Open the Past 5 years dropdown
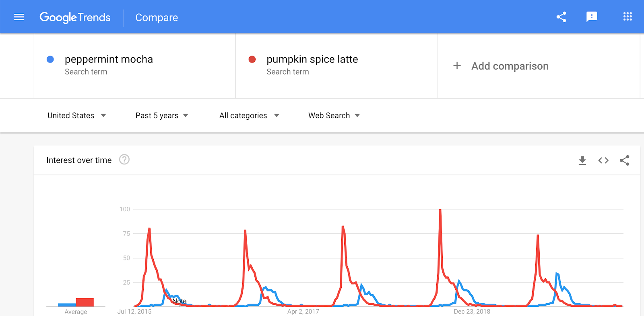644x316 pixels. click(x=162, y=116)
